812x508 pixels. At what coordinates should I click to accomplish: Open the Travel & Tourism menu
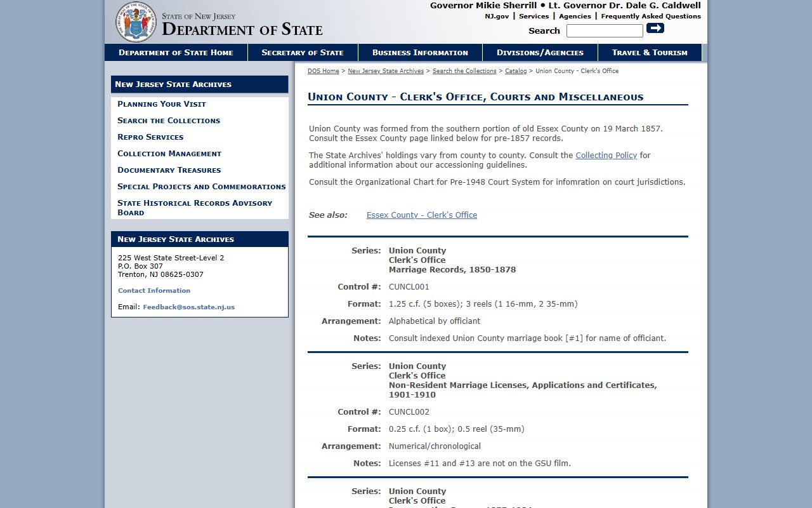(x=650, y=53)
